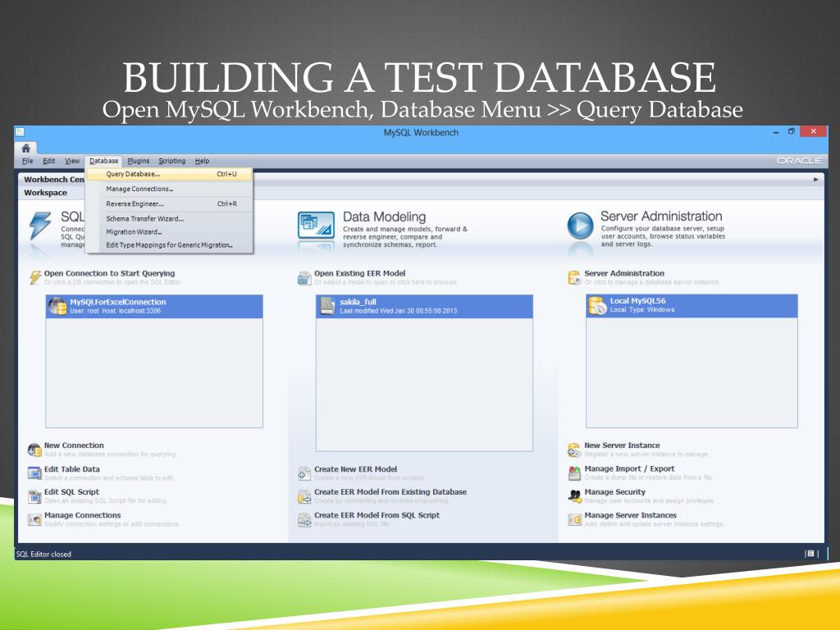840x630 pixels.
Task: Click the Local MySQL56 server icon
Action: 597,305
